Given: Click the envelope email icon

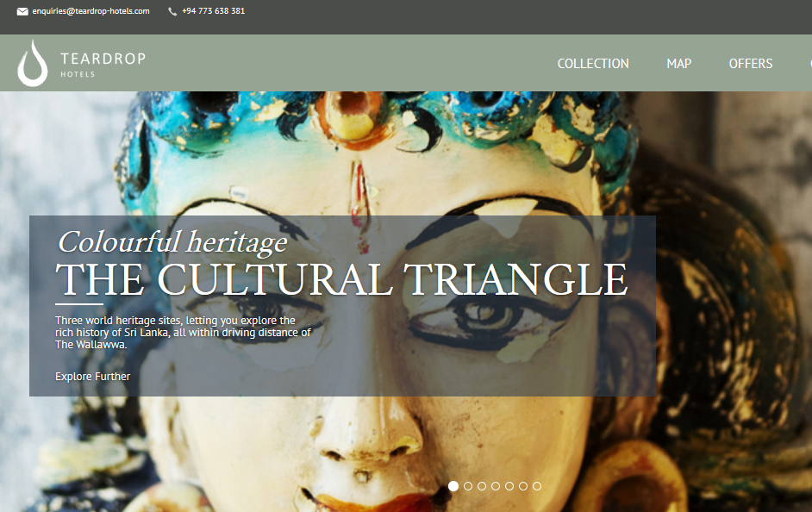Looking at the screenshot, I should click(22, 11).
